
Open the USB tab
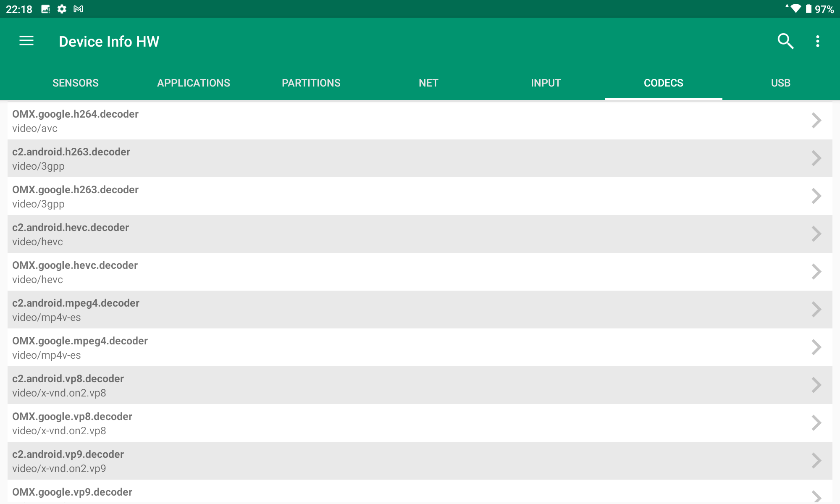780,83
